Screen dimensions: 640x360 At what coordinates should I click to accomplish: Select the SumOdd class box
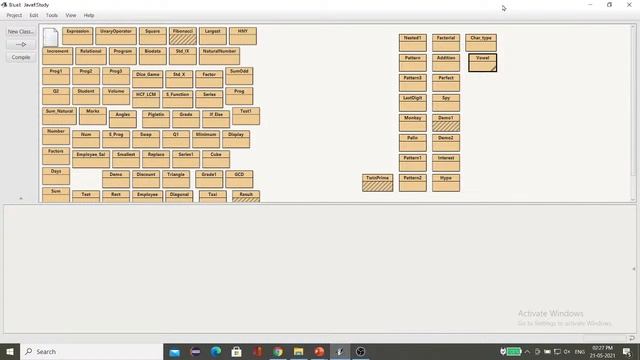click(239, 76)
